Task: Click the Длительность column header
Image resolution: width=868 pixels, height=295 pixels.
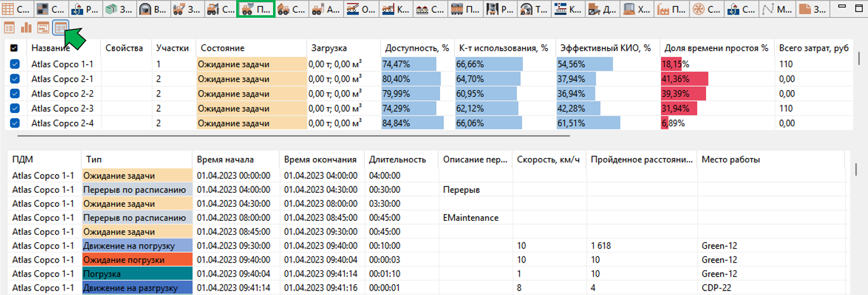Action: (401, 159)
